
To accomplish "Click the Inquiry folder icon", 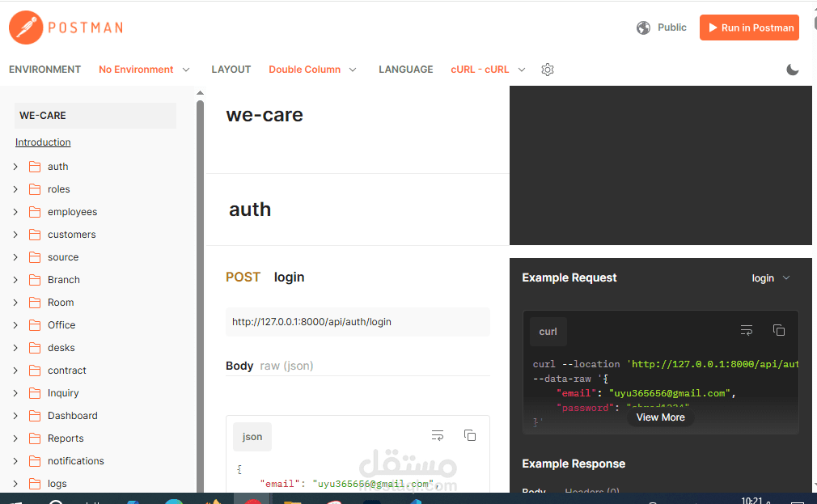I will point(35,393).
